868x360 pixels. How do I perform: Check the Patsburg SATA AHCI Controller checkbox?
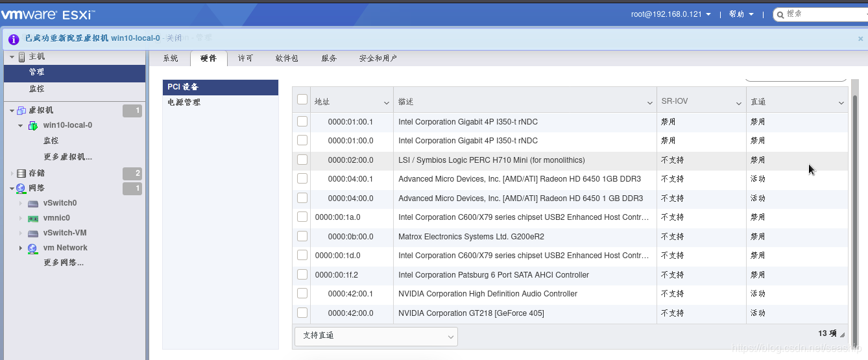[302, 274]
